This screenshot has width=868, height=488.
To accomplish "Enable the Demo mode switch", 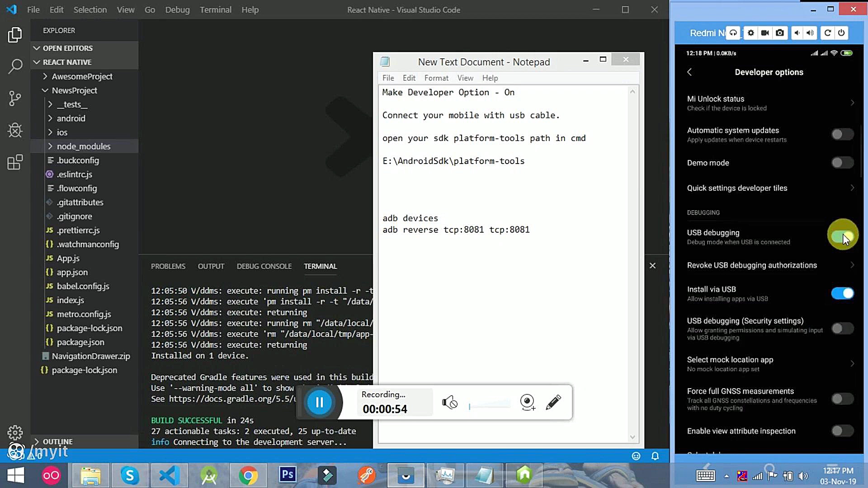I will click(x=842, y=163).
